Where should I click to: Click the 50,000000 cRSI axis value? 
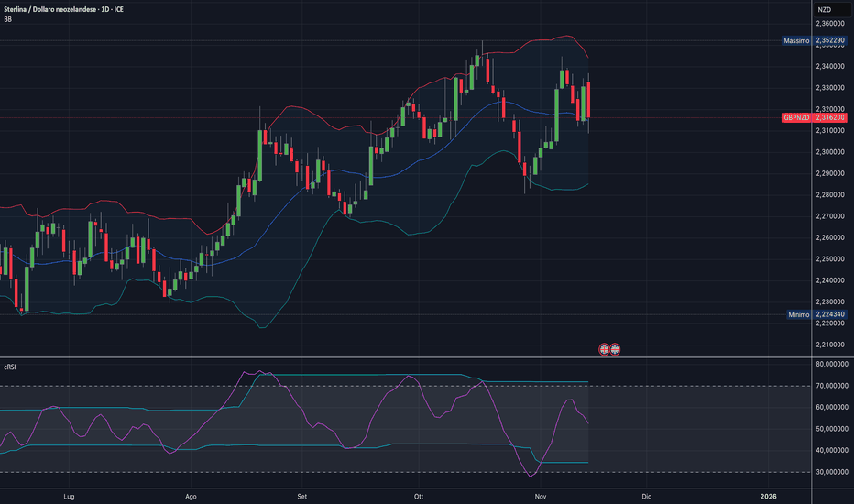coord(832,429)
